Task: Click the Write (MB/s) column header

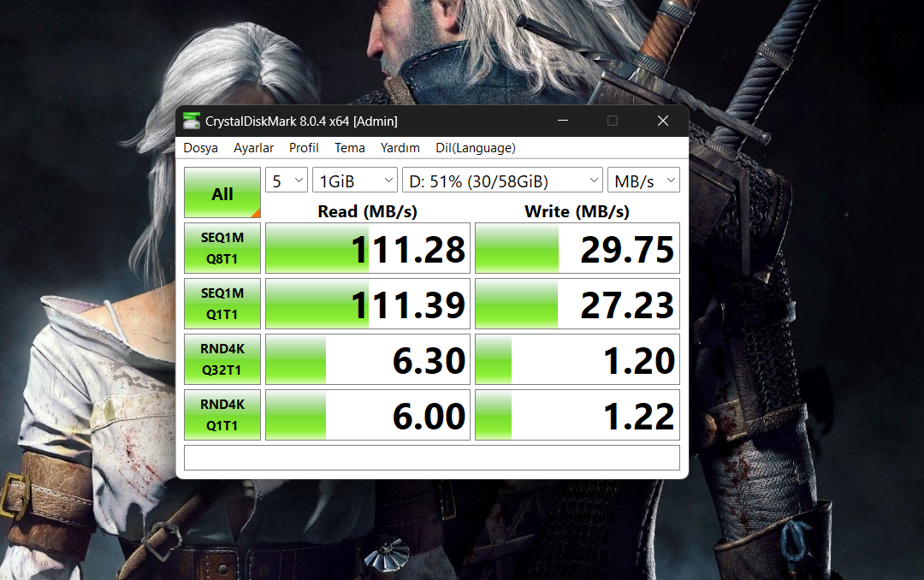Action: [577, 211]
